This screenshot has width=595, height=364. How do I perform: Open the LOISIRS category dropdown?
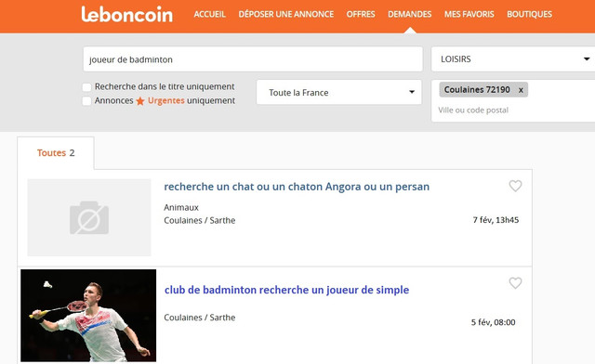(x=513, y=59)
